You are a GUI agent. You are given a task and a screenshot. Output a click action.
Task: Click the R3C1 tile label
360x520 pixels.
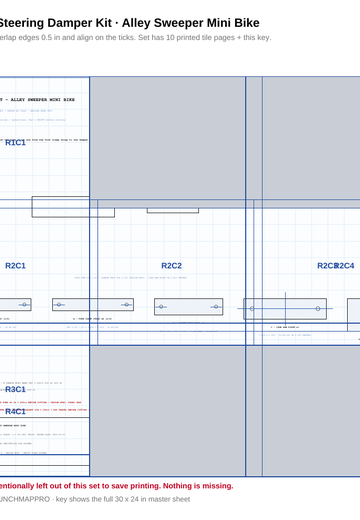(x=15, y=389)
